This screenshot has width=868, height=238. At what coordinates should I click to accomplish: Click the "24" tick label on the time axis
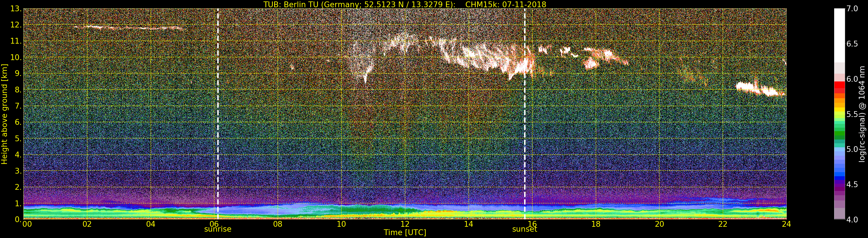coord(786,224)
